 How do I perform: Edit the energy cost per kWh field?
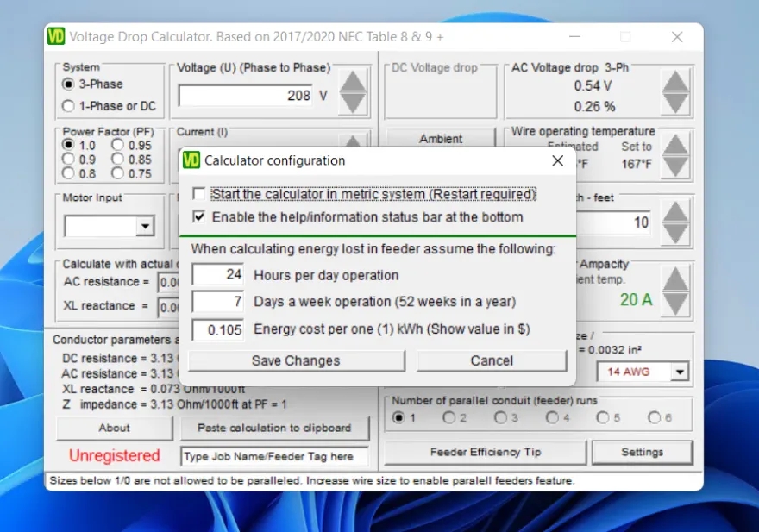[218, 329]
